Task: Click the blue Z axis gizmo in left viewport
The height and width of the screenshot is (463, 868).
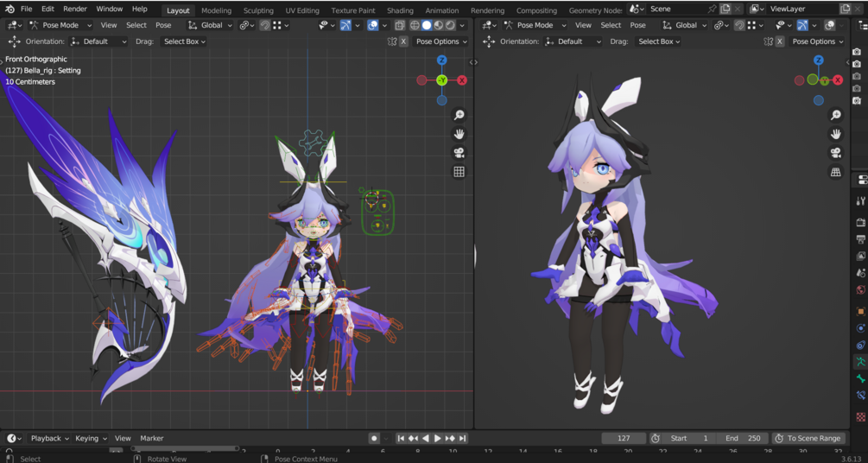Action: click(x=441, y=60)
